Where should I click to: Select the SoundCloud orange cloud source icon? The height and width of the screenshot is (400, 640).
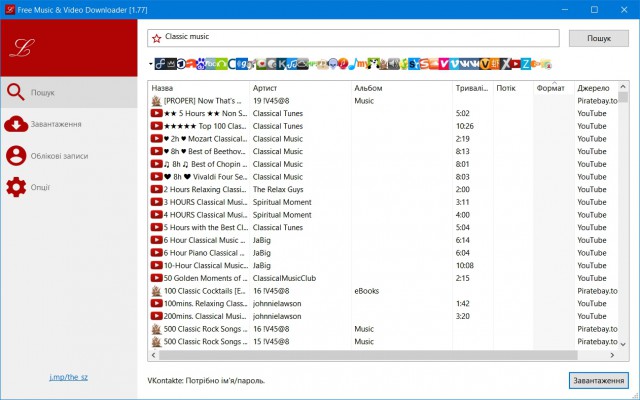pyautogui.click(x=434, y=64)
